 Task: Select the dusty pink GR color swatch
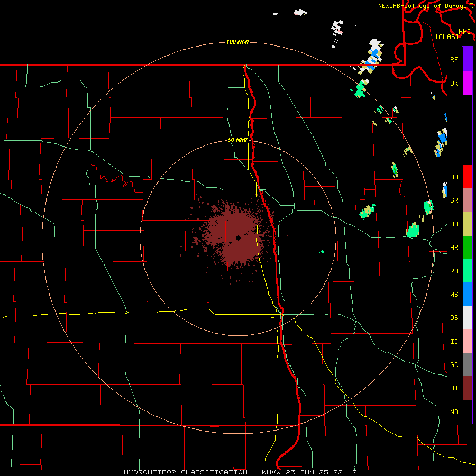click(x=467, y=200)
